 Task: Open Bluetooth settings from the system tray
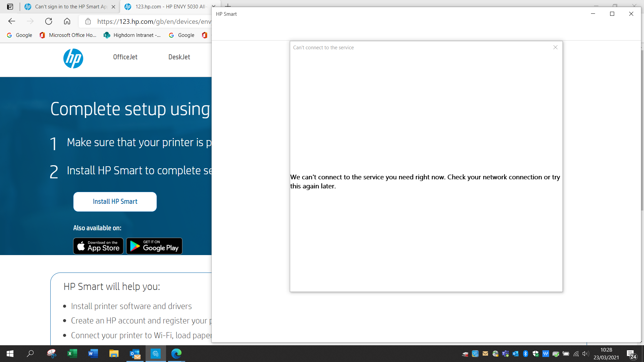[525, 354]
